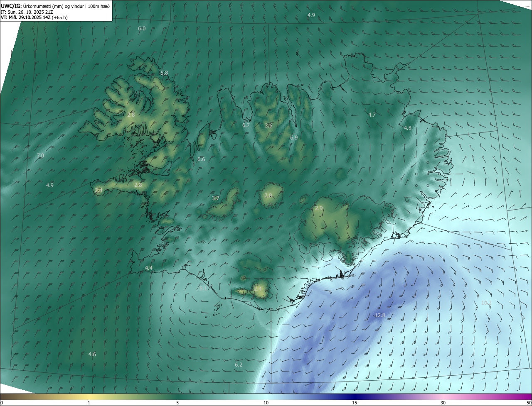Click the 4.7 value label in northeast Iceland
The height and width of the screenshot is (406, 532).
372,115
